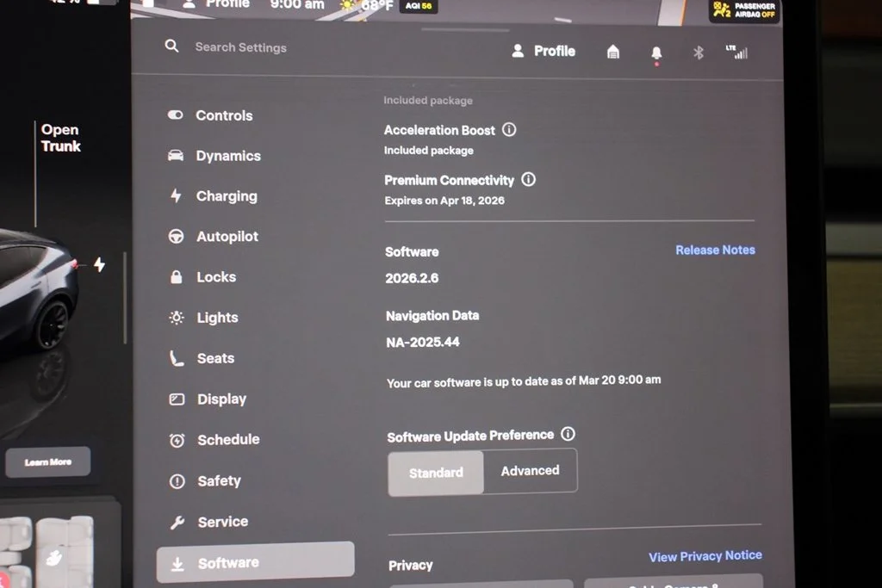Click the search magnifier icon
Screen dimensions: 882x588
pos(171,46)
